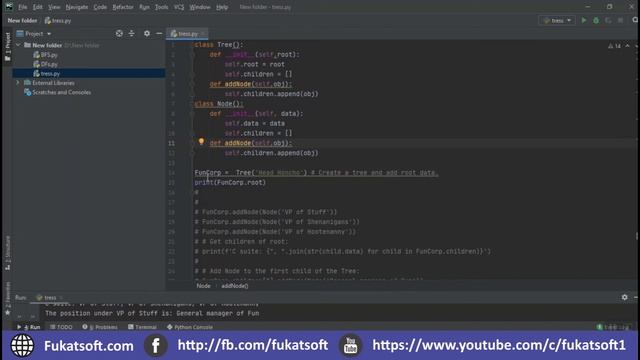The width and height of the screenshot is (640, 360).
Task: Expand External Libraries node
Action: (18, 83)
